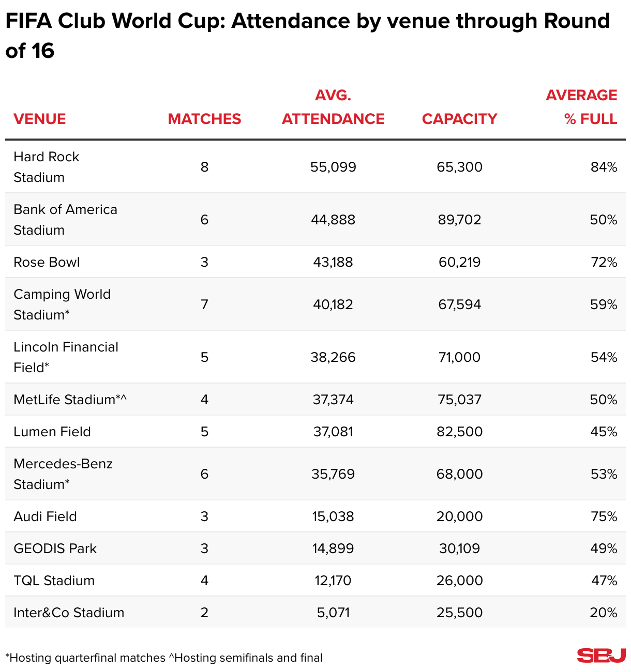Viewport: 631px width, 672px height.
Task: Sort by the MATCHES column header
Action: point(204,119)
